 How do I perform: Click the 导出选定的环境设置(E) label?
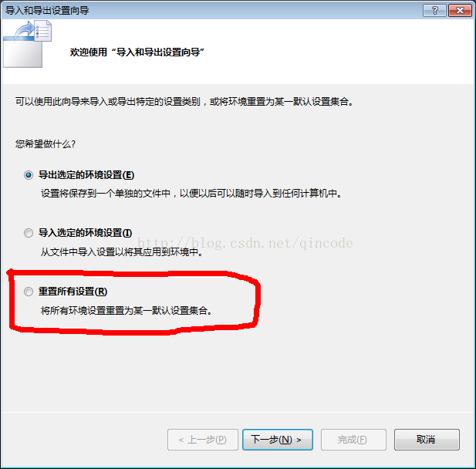86,175
